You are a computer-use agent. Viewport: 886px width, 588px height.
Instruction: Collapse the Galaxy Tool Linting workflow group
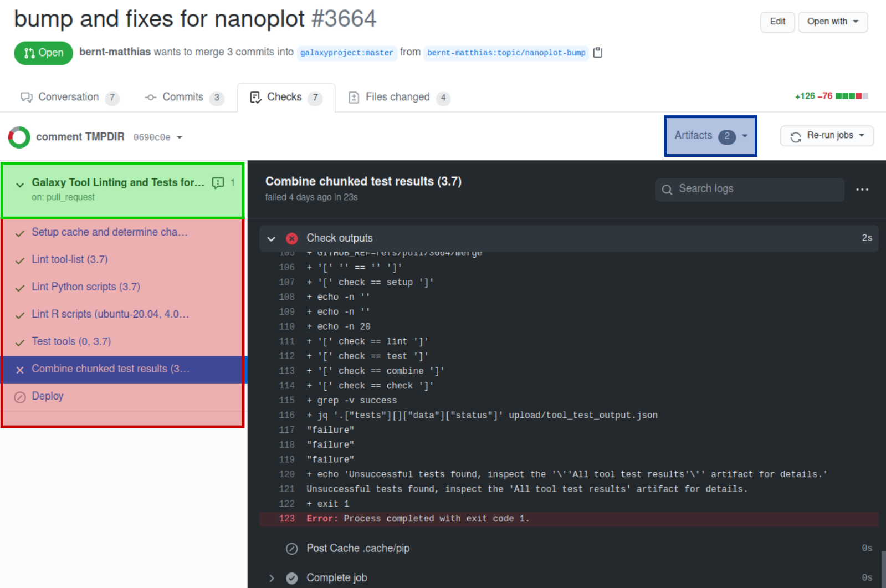click(20, 185)
